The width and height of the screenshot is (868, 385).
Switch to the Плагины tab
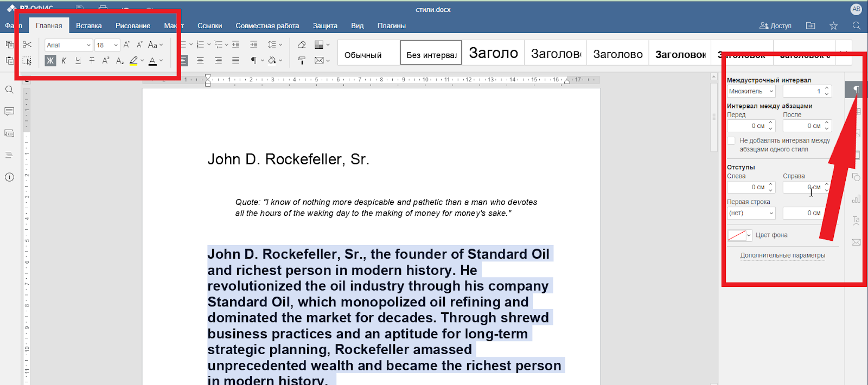[392, 25]
